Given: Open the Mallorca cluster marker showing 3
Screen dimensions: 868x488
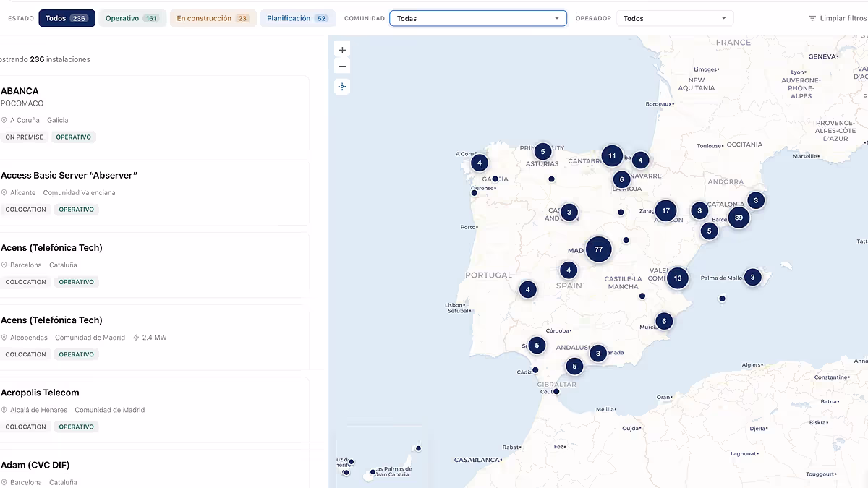Looking at the screenshot, I should click(752, 277).
